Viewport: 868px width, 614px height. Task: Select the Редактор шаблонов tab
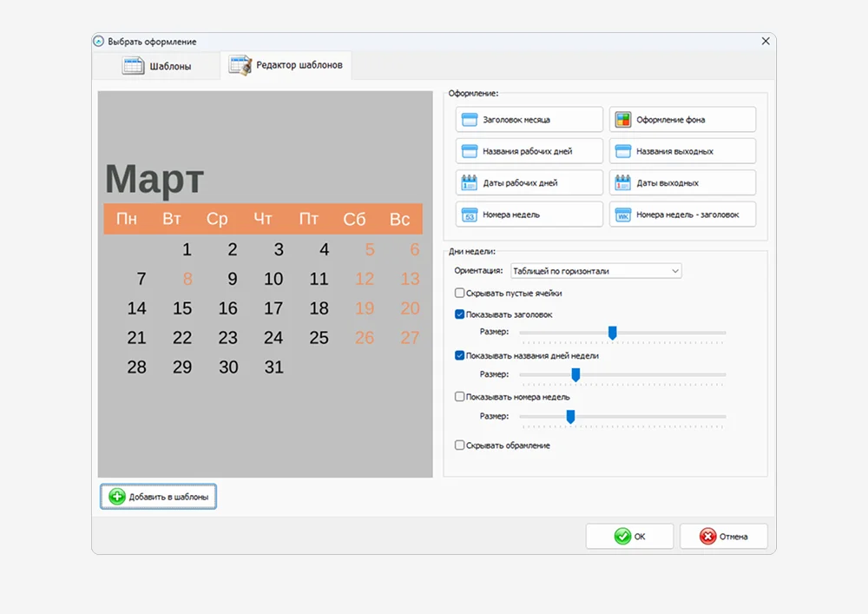pyautogui.click(x=286, y=65)
